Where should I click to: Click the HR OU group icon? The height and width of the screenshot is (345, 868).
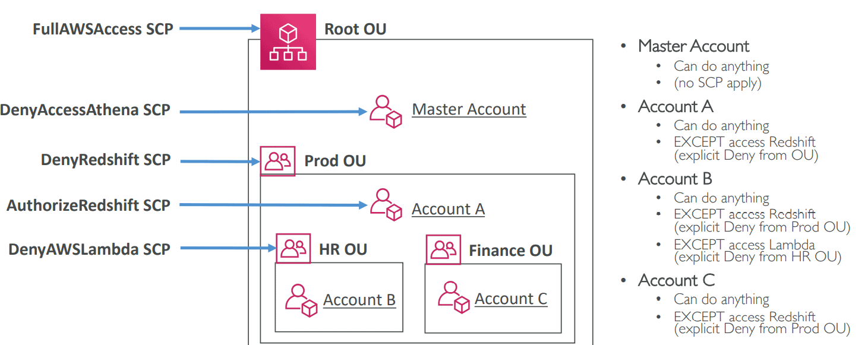pos(293,248)
